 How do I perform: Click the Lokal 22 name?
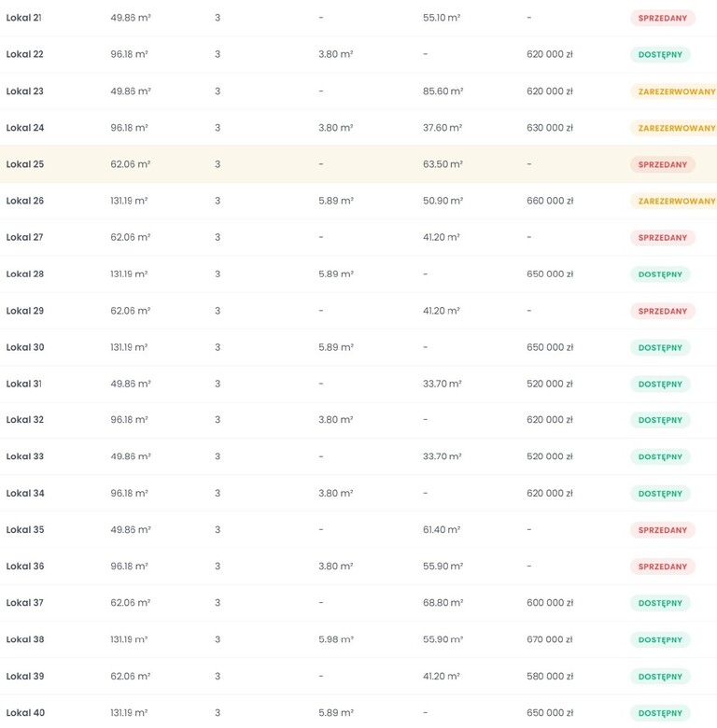[x=24, y=54]
